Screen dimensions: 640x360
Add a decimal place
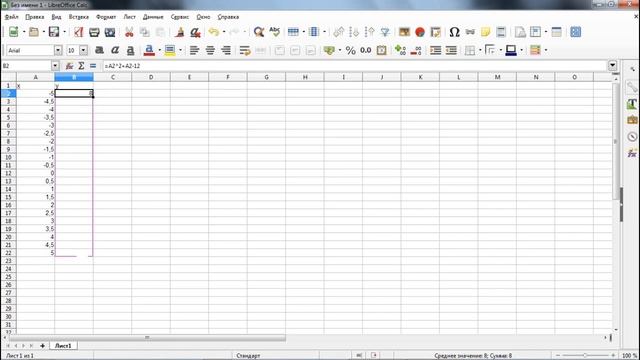point(400,50)
